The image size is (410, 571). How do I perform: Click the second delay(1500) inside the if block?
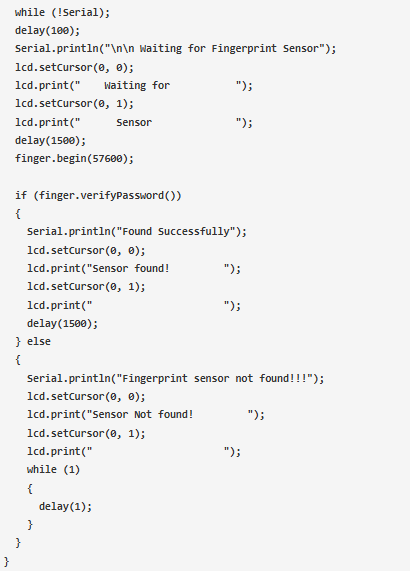pos(62,324)
